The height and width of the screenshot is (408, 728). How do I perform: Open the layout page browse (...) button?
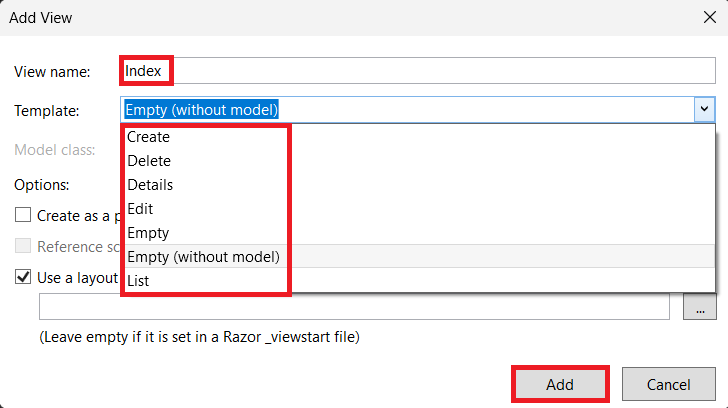coord(700,307)
